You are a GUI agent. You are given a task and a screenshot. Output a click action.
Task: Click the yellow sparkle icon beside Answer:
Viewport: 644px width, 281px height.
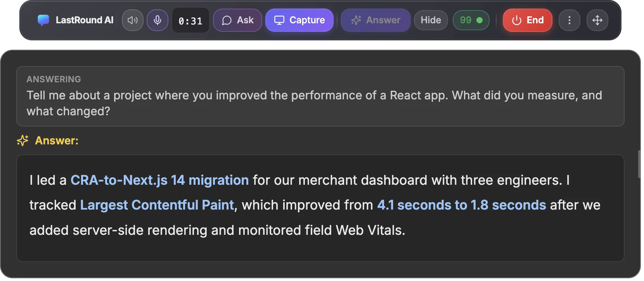click(23, 140)
